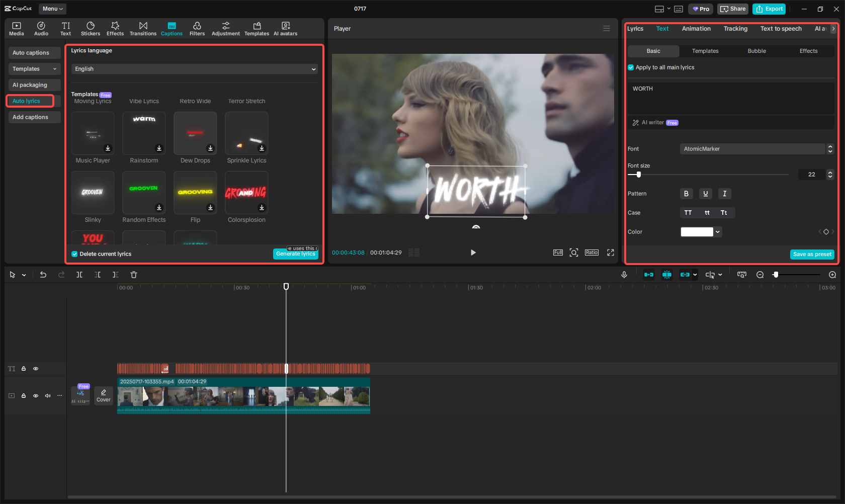
Task: Disable Delete current lyrics option
Action: click(74, 254)
